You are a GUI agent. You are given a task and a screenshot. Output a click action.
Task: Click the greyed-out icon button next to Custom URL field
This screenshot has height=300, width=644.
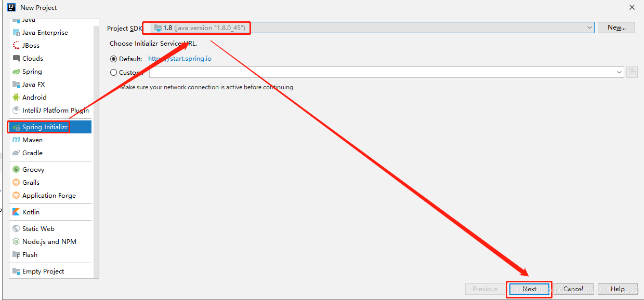[x=632, y=72]
